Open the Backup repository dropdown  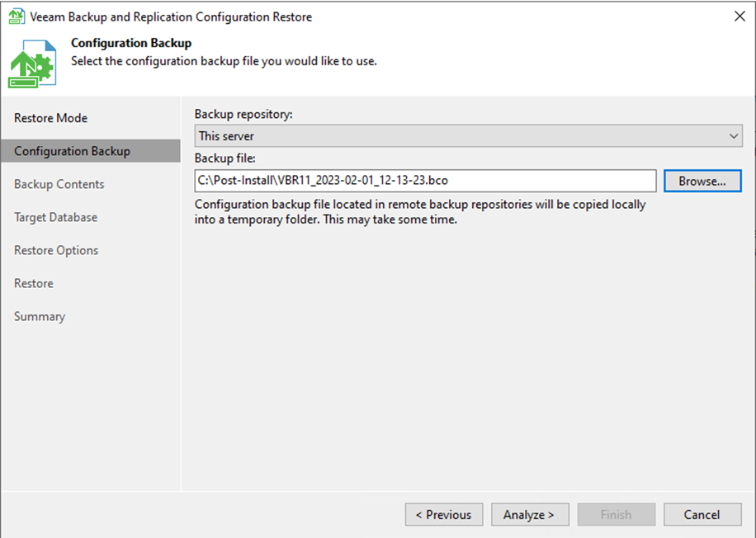click(468, 136)
